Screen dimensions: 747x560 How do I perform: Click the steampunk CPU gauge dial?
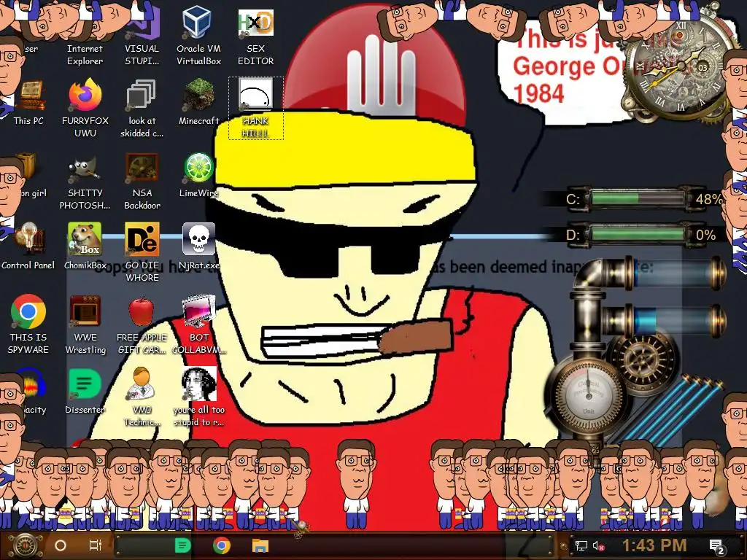click(x=589, y=397)
